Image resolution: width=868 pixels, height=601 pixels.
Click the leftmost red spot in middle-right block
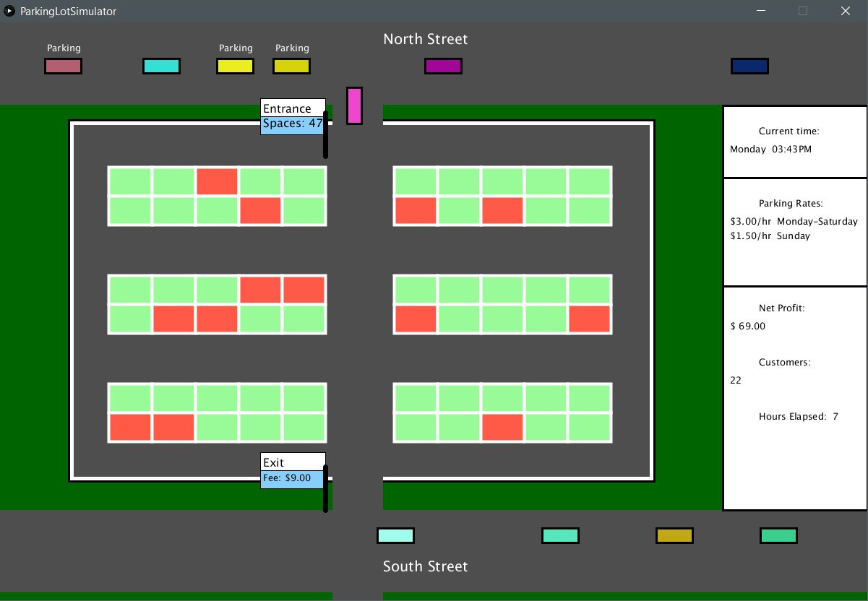[416, 319]
